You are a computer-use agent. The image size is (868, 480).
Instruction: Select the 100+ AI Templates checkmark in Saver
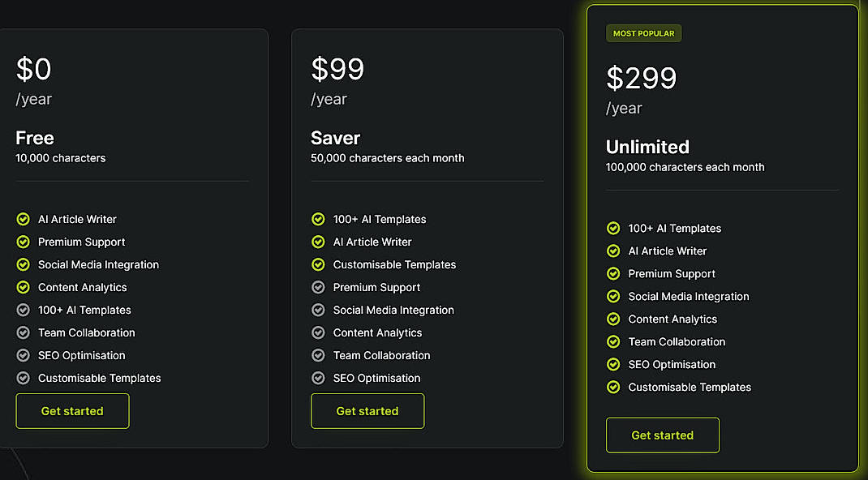click(317, 219)
